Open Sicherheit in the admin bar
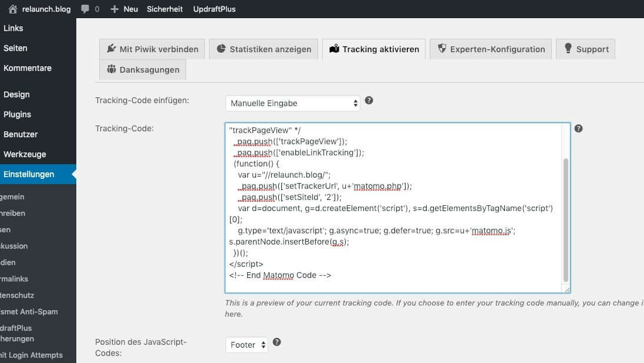This screenshot has height=363, width=644. pyautogui.click(x=165, y=9)
